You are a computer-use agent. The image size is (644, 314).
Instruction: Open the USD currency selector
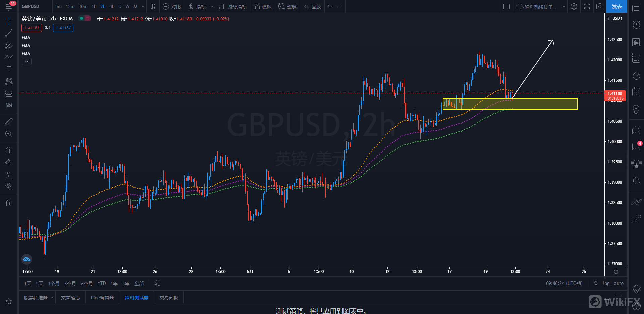click(616, 19)
